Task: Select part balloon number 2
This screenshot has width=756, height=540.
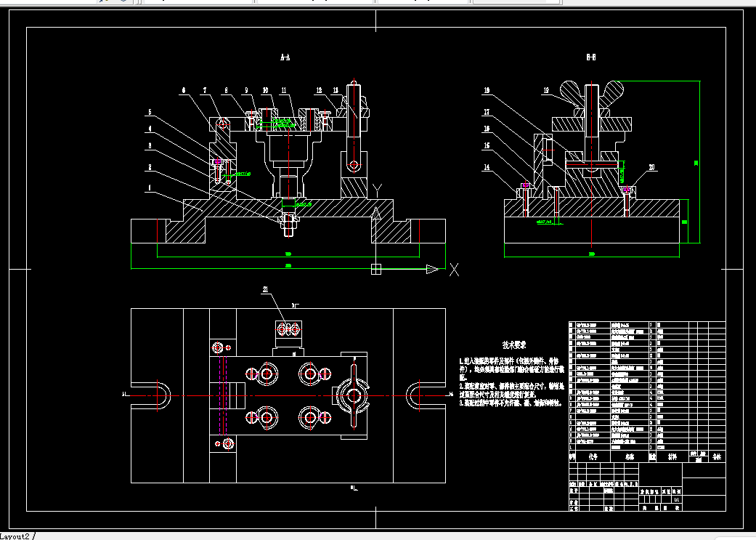Action: (x=150, y=167)
